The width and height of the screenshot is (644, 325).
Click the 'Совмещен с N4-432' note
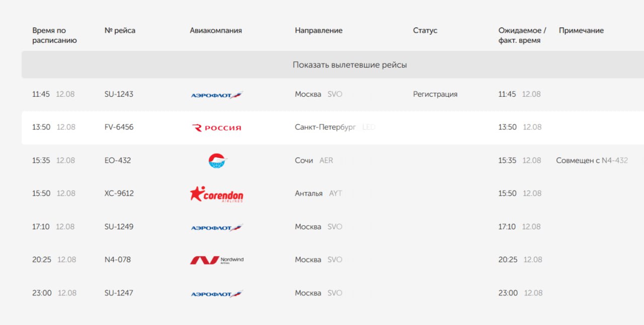click(592, 160)
